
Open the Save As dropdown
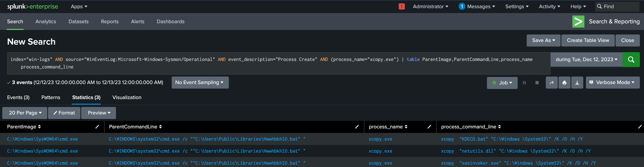(x=543, y=40)
